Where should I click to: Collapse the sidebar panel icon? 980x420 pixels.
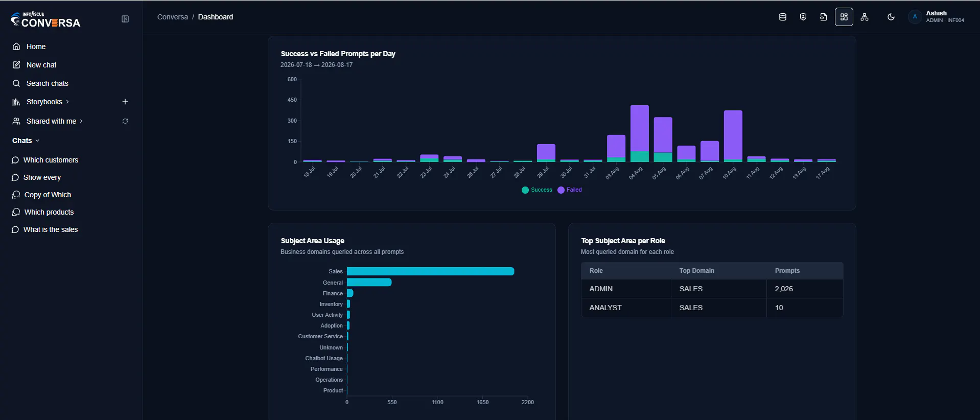pyautogui.click(x=125, y=19)
